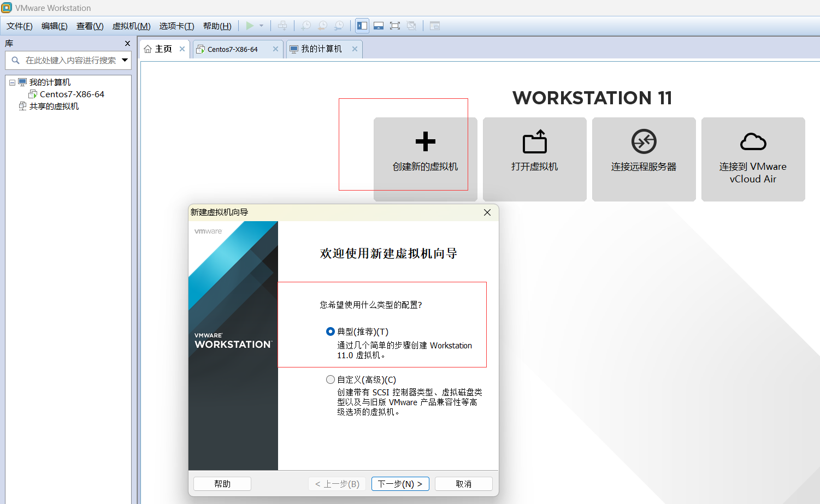Click the 连接远程服务器 tile
820x504 pixels.
(x=644, y=159)
